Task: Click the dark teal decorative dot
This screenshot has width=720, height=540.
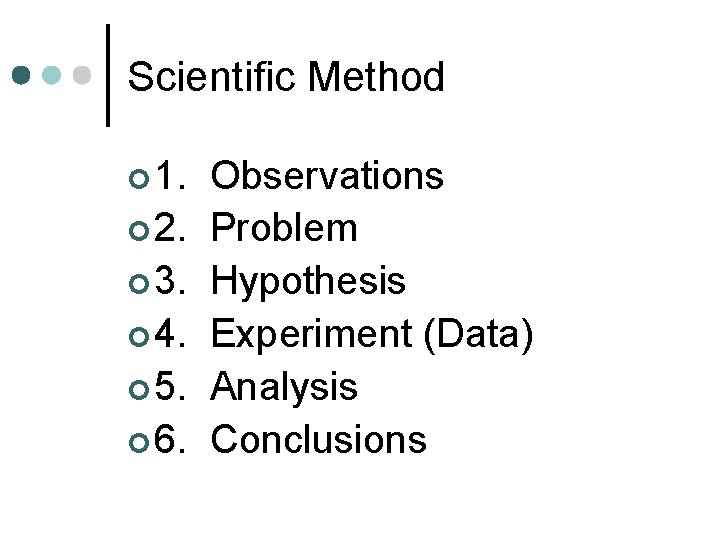Action: [23, 76]
